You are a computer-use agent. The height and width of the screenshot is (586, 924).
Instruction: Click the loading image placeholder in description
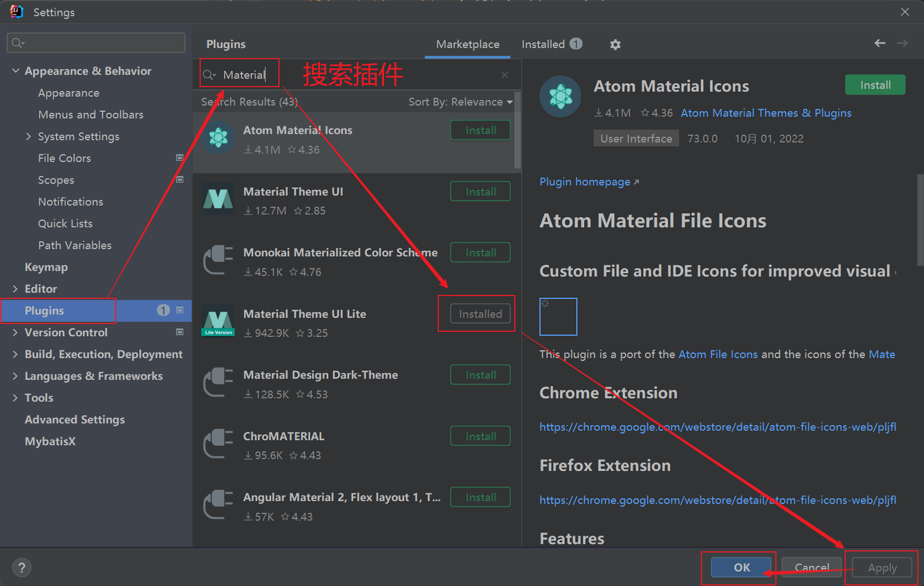coord(558,317)
